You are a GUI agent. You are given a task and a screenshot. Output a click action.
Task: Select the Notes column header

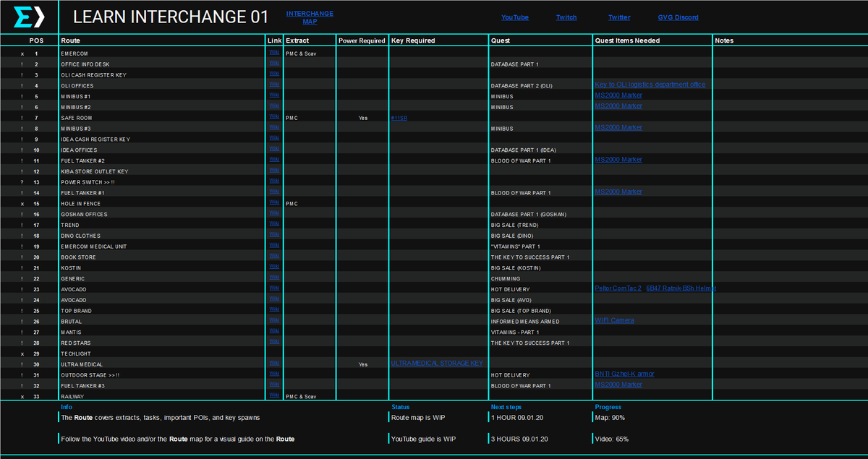tap(724, 40)
